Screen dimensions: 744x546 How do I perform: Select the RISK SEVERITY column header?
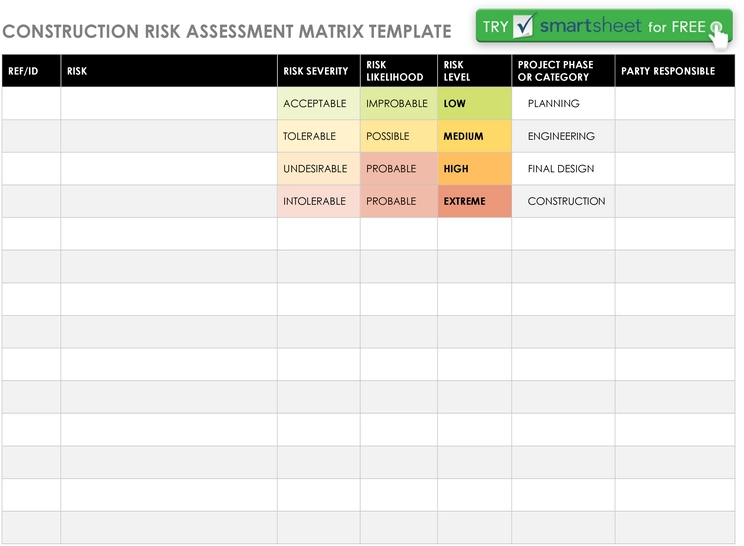tap(319, 71)
